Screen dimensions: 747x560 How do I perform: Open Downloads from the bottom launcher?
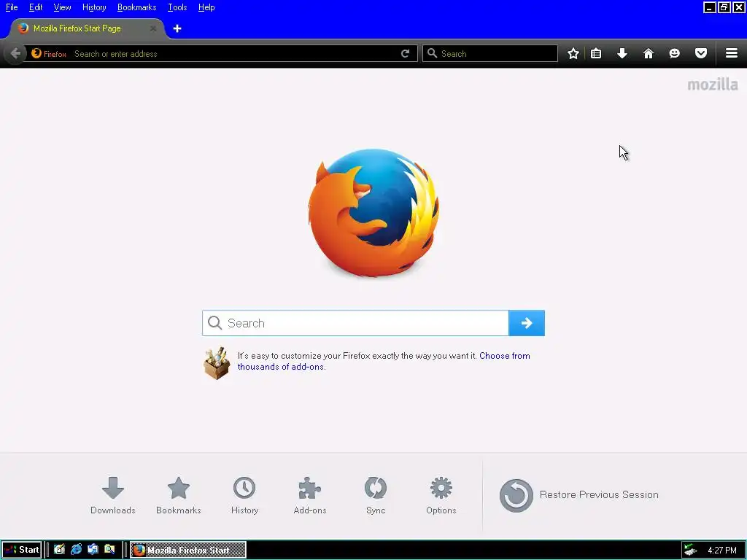pyautogui.click(x=113, y=495)
